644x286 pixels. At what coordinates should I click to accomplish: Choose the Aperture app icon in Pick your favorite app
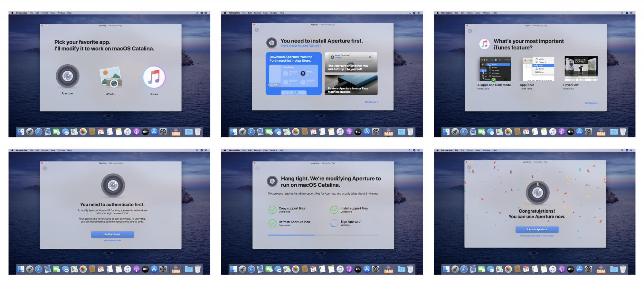(67, 76)
